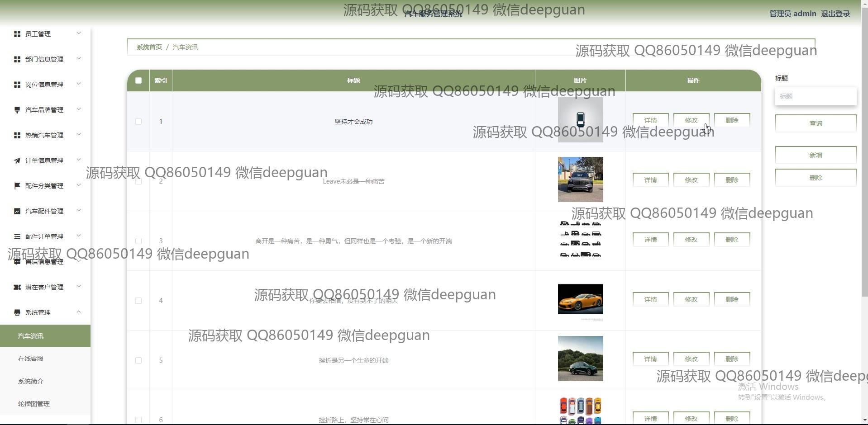
Task: Click the 系统管理 icon
Action: point(17,312)
